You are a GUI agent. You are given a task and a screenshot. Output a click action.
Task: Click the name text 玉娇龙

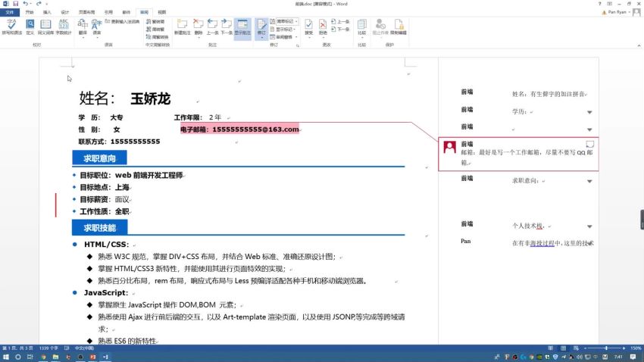pos(150,99)
